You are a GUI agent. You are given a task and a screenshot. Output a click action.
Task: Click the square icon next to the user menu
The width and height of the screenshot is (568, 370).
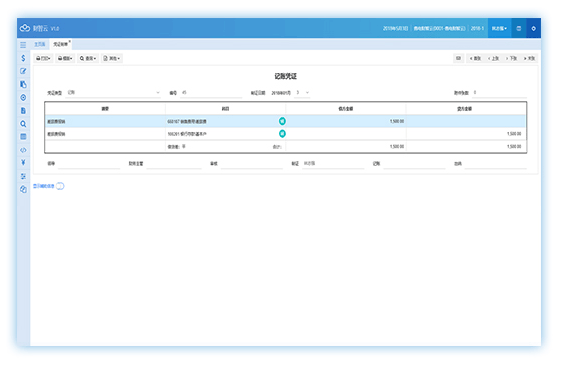[518, 28]
